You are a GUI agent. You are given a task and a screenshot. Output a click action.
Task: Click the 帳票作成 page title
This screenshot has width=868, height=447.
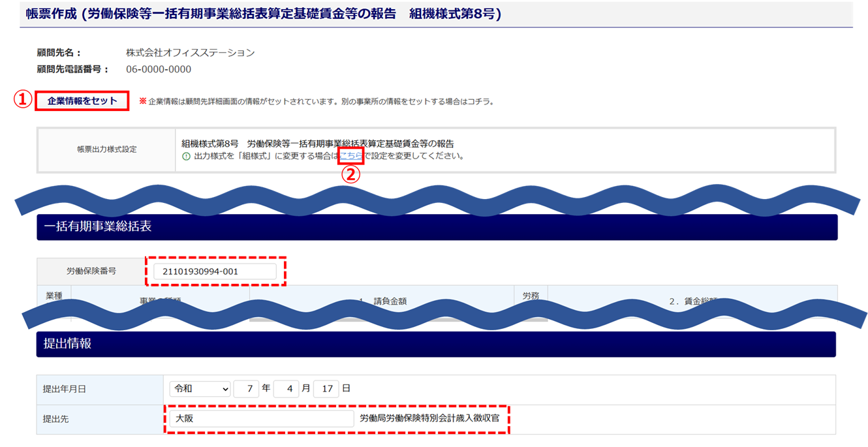click(x=264, y=14)
